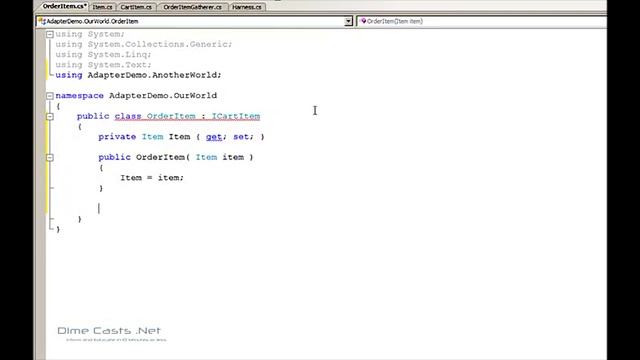This screenshot has width=640, height=360.
Task: Click the 'namespace' keyword
Action: tap(80, 96)
